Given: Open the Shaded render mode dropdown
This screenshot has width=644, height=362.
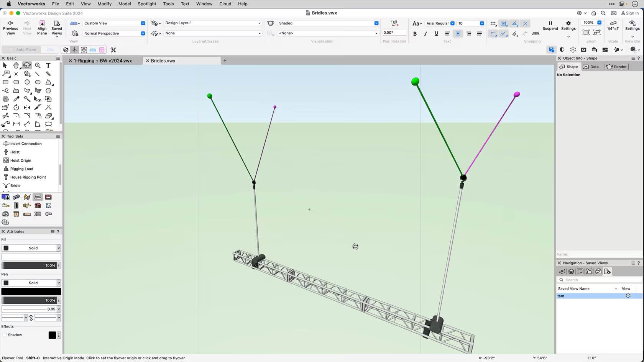Looking at the screenshot, I should [376, 23].
